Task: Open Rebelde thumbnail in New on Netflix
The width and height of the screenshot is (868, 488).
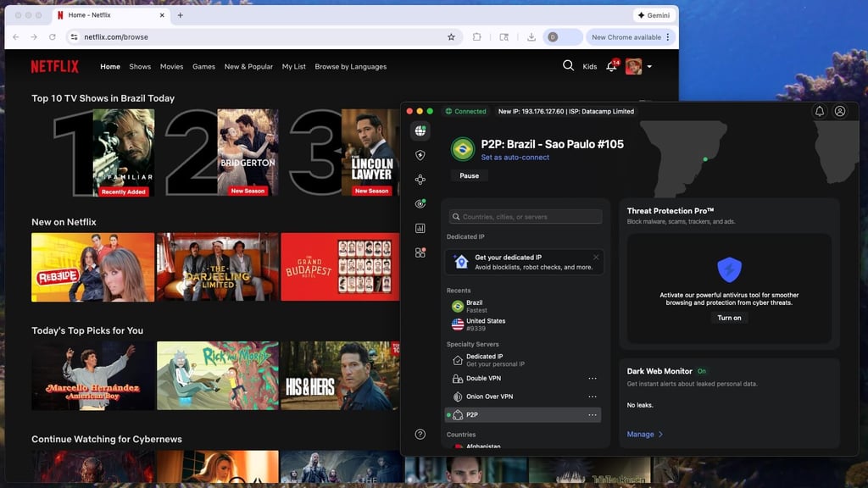Action: 93,267
